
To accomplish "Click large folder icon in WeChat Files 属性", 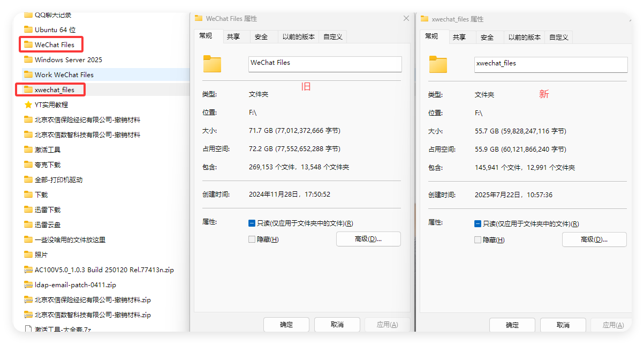I will click(x=212, y=64).
